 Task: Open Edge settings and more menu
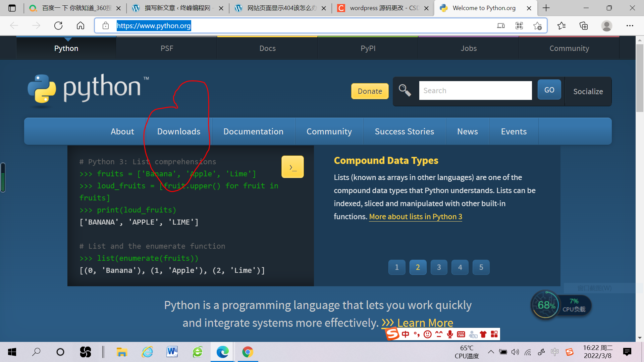[630, 26]
